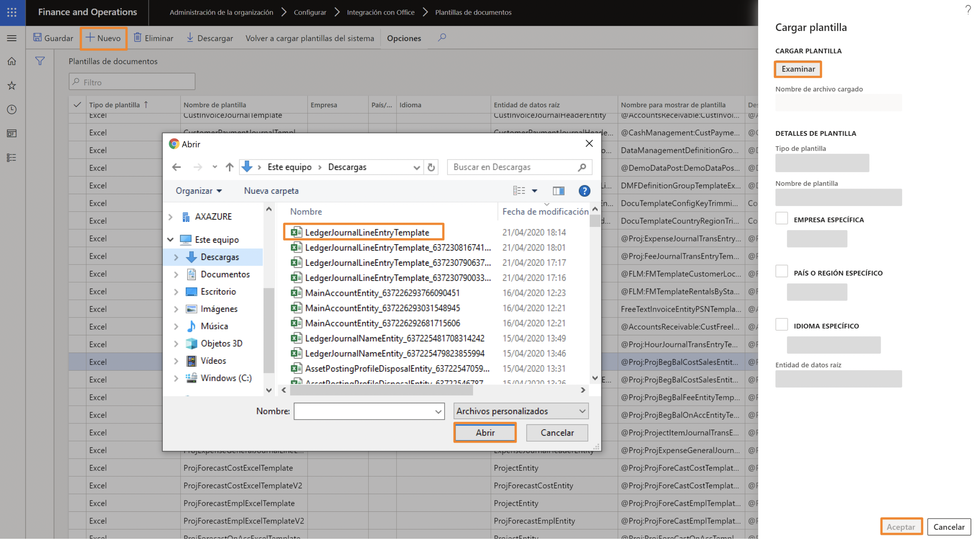This screenshot has height=540, width=980.
Task: Toggle the hamburger navigation menu
Action: tap(12, 38)
